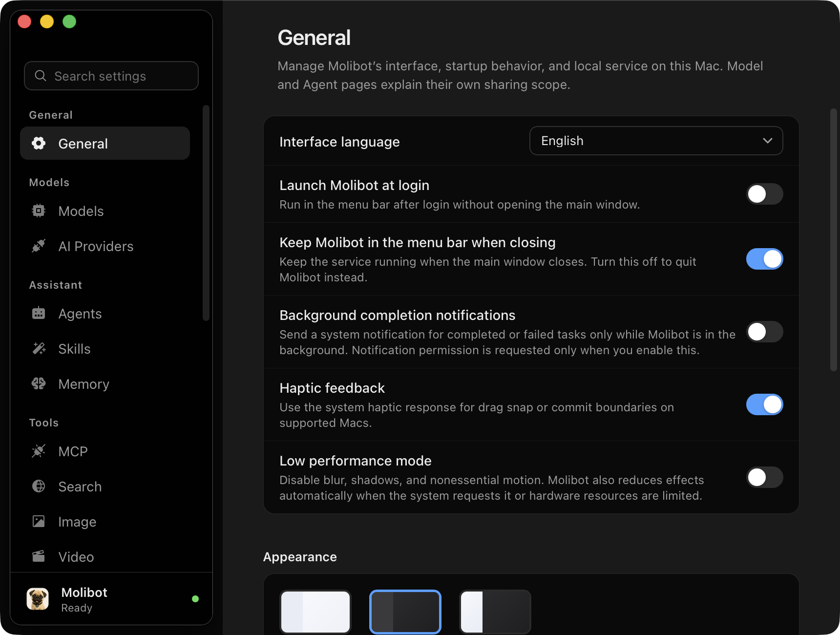Open AI Providers settings
This screenshot has height=635, width=840.
coord(105,246)
